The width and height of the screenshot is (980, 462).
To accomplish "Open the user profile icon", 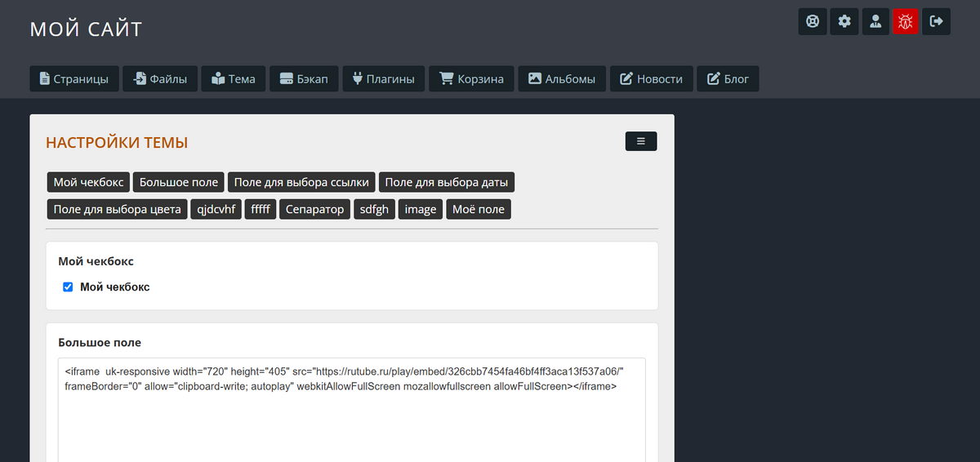I will coord(875,21).
